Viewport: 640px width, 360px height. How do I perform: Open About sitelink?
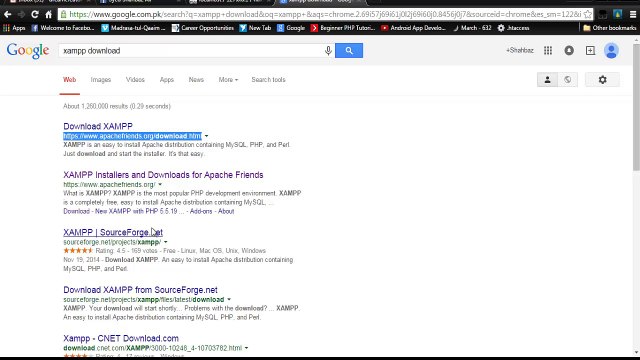[x=226, y=211]
